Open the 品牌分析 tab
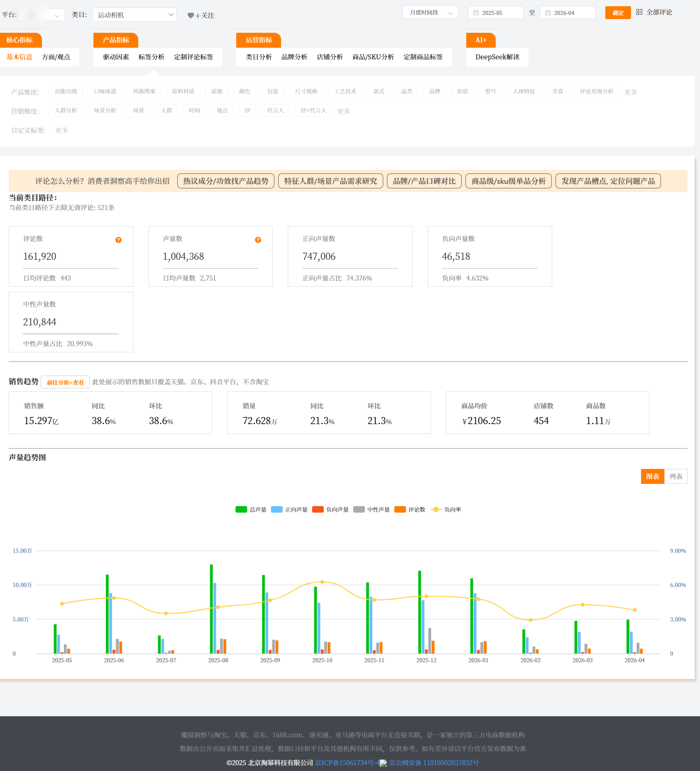The width and height of the screenshot is (700, 771). point(294,57)
